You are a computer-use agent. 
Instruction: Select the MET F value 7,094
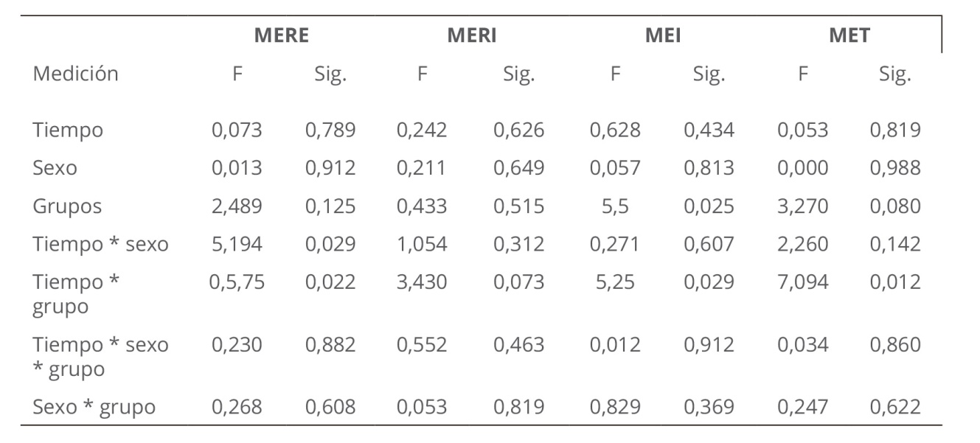pos(802,282)
